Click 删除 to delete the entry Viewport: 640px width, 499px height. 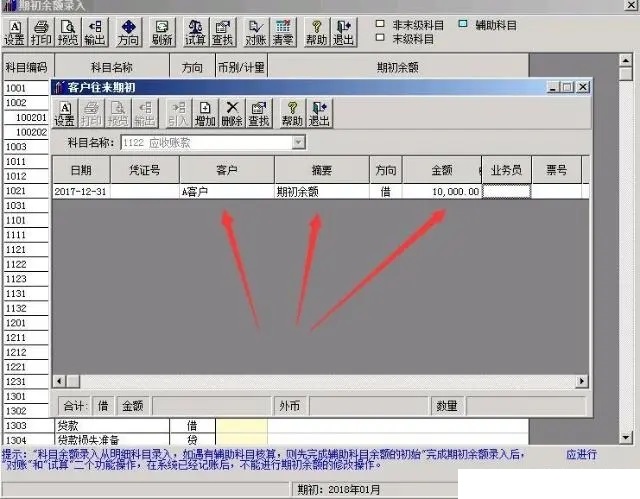point(232,113)
